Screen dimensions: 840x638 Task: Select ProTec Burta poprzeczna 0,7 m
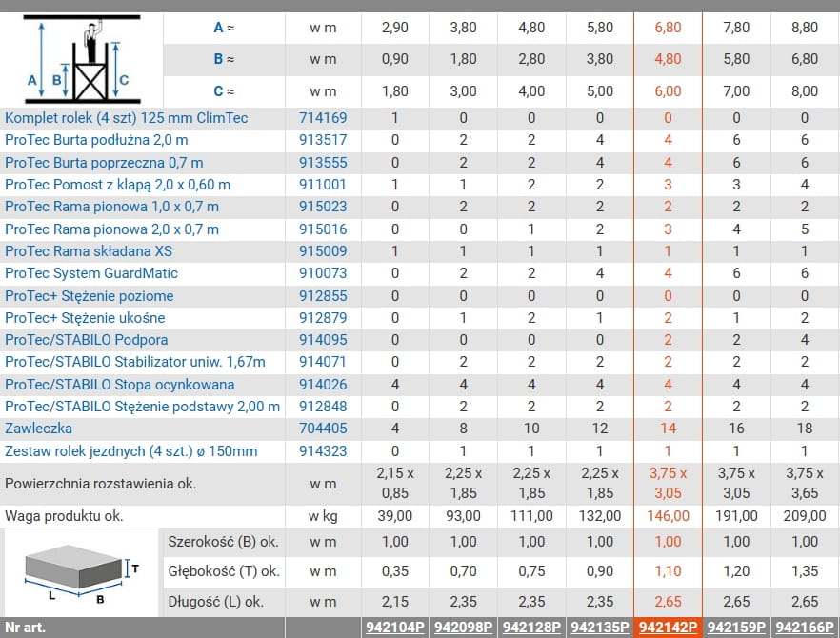pos(104,163)
